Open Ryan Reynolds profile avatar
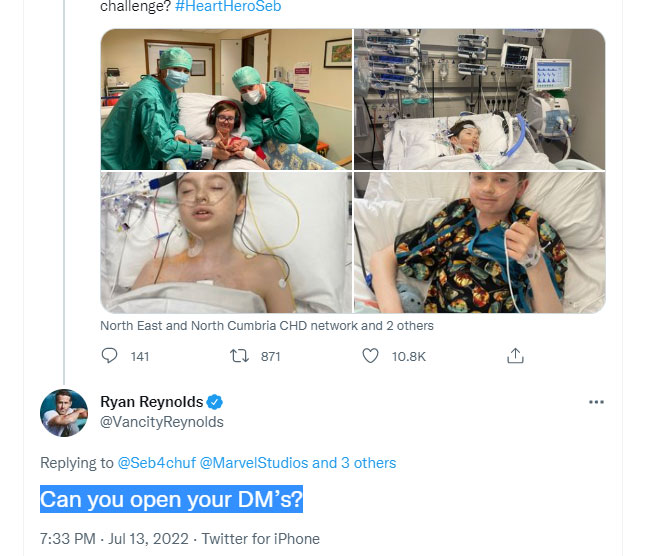This screenshot has height=556, width=645. tap(64, 412)
